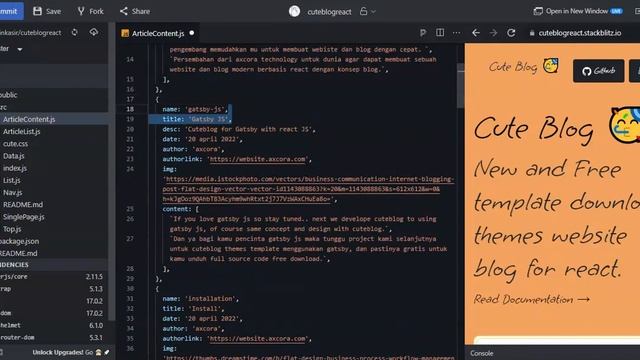The image size is (640, 360).
Task: Open README.md inside the src folder
Action: pyautogui.click(x=23, y=204)
